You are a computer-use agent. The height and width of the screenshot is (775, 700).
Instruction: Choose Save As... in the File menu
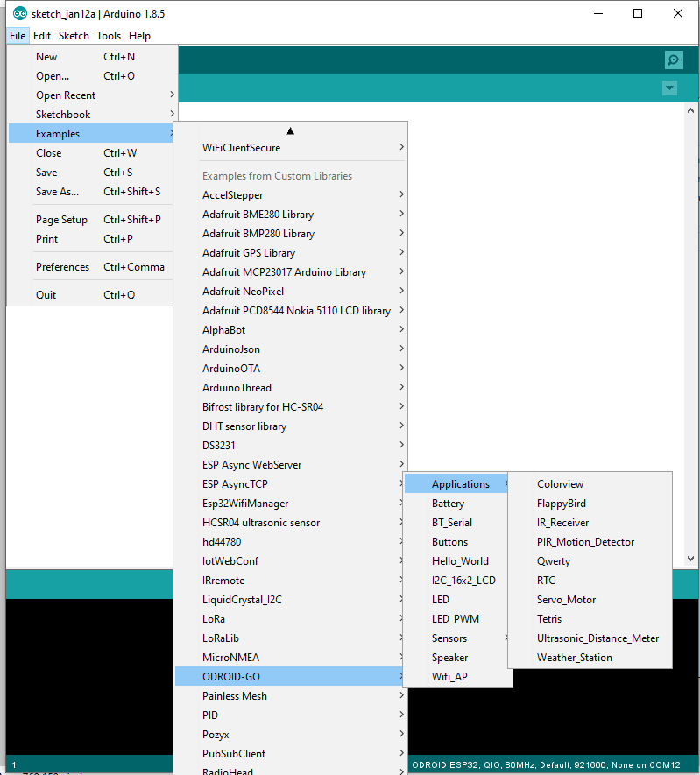coord(91,192)
